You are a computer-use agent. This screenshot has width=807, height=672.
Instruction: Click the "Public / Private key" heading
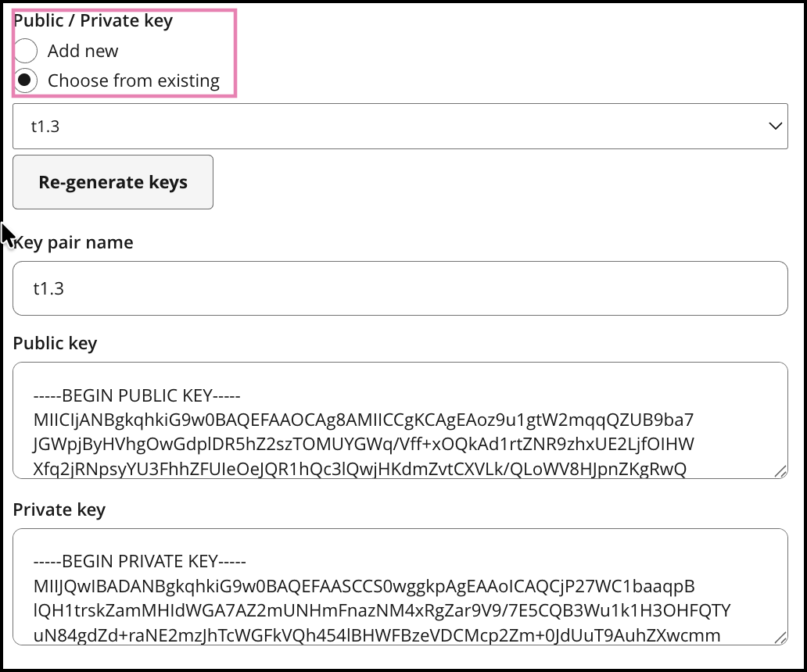(x=93, y=21)
